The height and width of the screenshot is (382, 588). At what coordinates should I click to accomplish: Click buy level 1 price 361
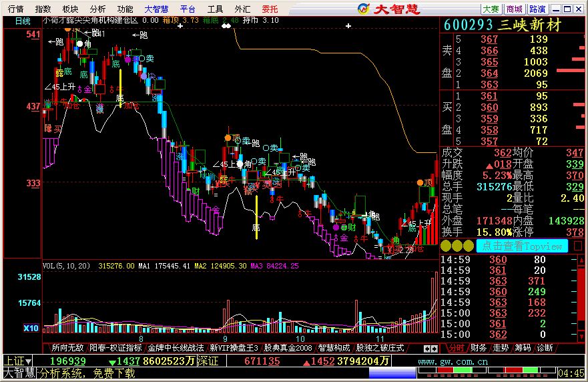pos(489,96)
